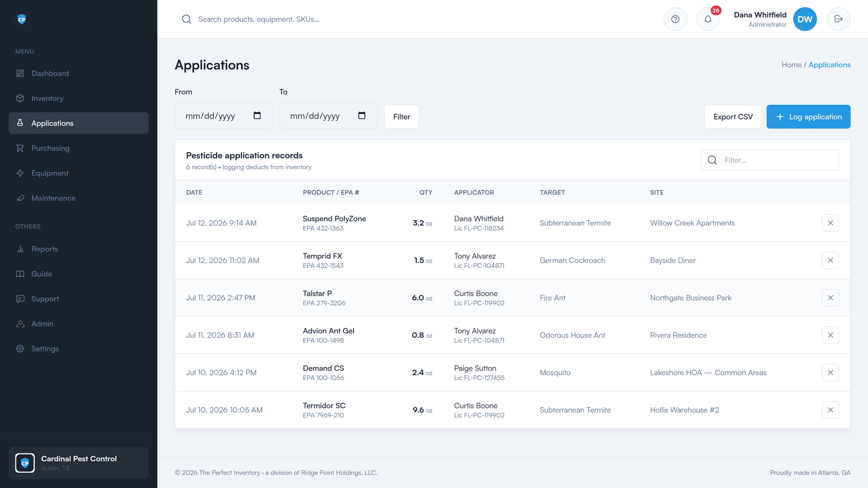Click the Applications flask icon
Image resolution: width=868 pixels, height=488 pixels.
(x=20, y=123)
